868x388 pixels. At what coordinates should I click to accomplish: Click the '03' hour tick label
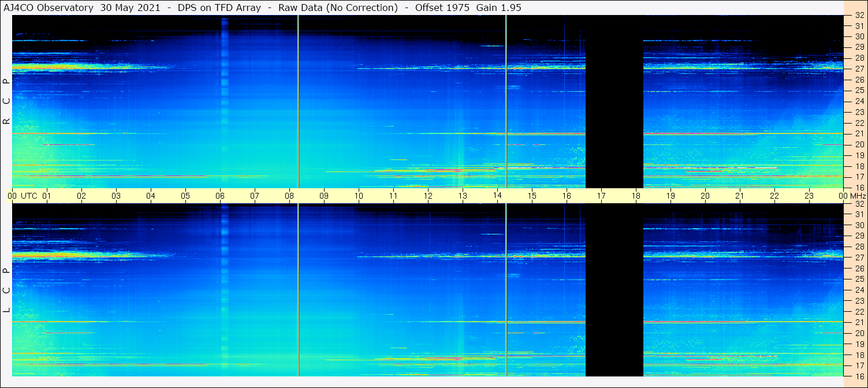(x=116, y=196)
